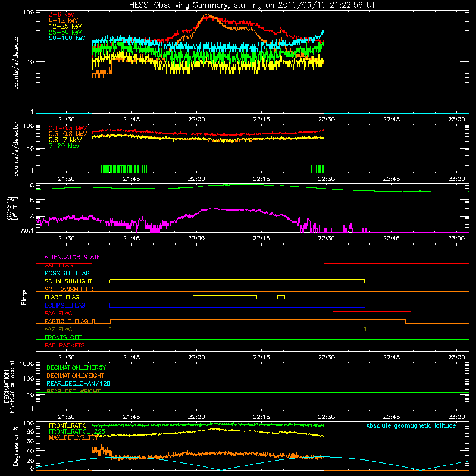Click the vertical Flags axis title
Screen dimensions: 476x476
coord(24,297)
